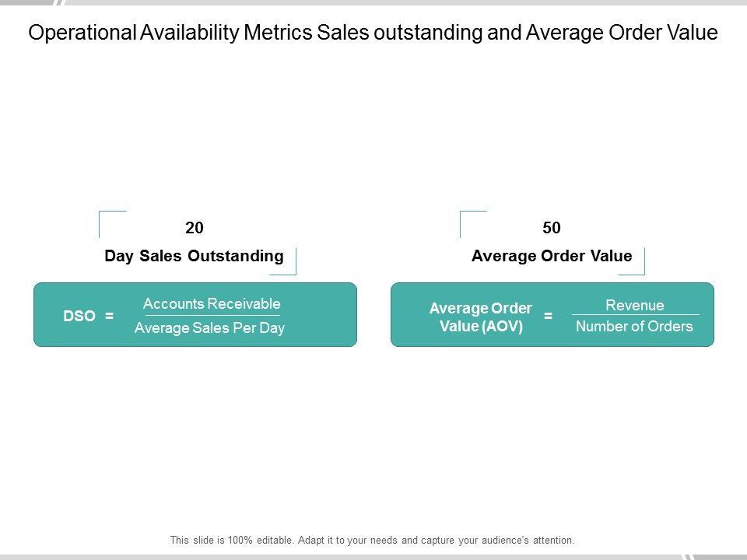This screenshot has height=560, width=747.
Task: Click the Average Order Value (AOV) label
Action: click(481, 317)
